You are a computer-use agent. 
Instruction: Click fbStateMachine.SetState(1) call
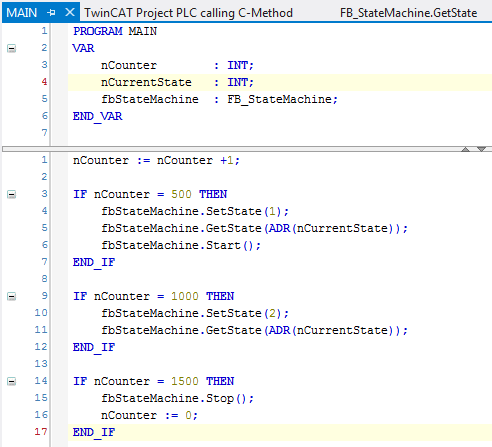[x=195, y=211]
